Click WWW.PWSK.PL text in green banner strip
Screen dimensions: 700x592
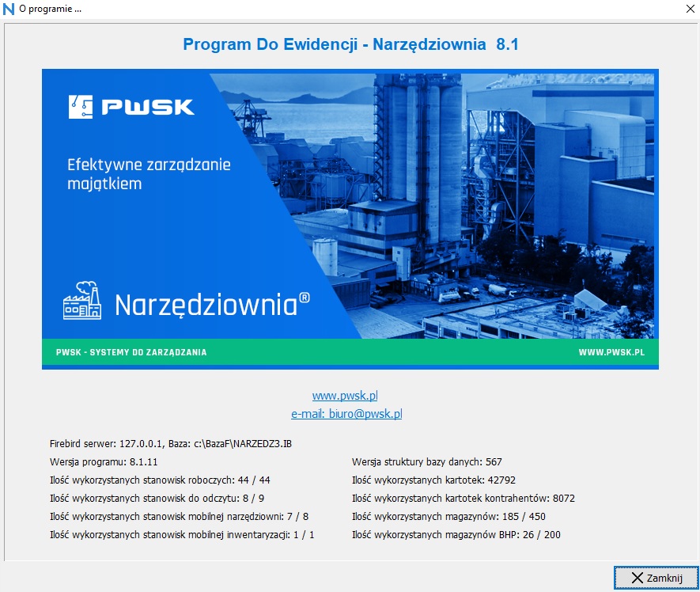[x=611, y=352]
